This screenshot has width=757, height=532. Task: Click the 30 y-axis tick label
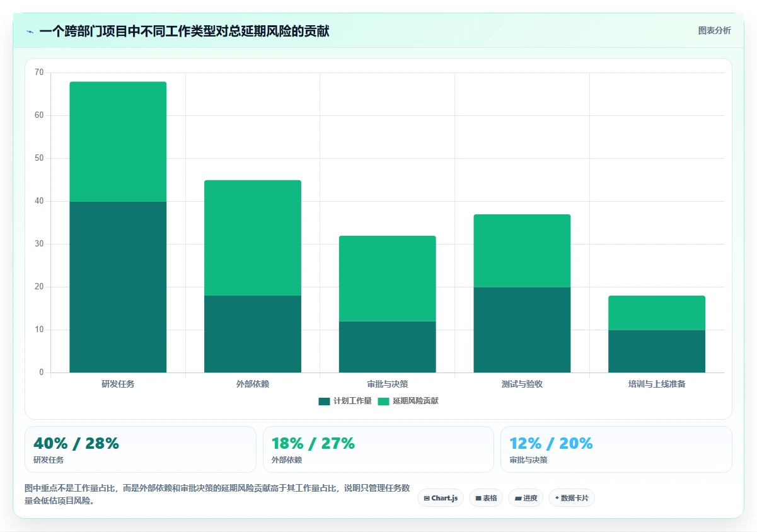[x=39, y=244]
